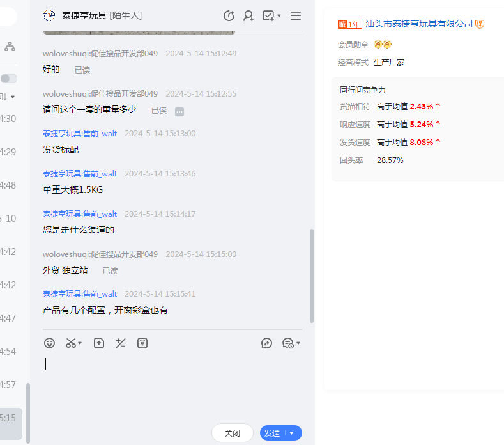Click the organization tree icon in sidebar
Image resolution: width=504 pixels, height=445 pixels.
(x=10, y=47)
